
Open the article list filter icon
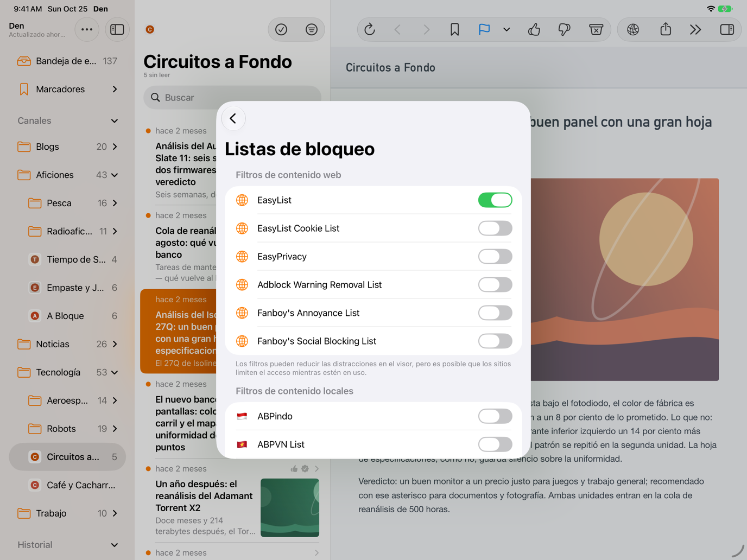coord(312,29)
